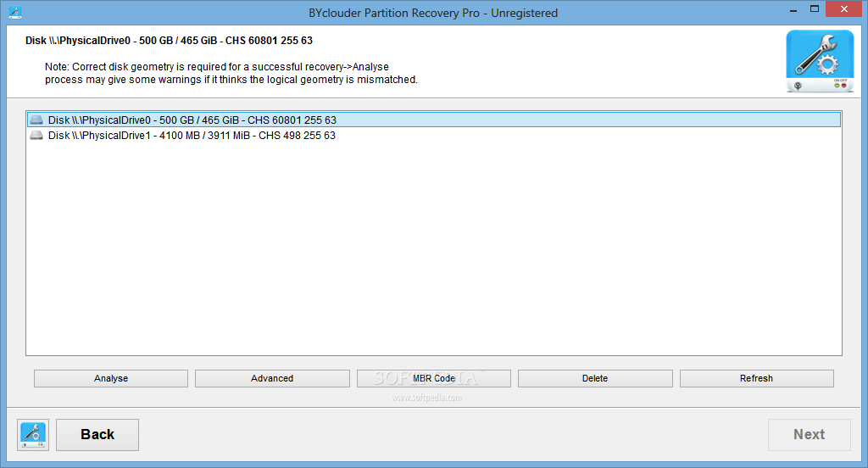Viewport: 868px width, 468px height.
Task: Click the MBR Code button
Action: click(433, 378)
